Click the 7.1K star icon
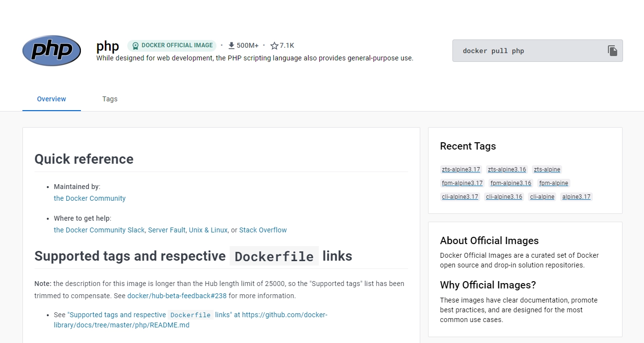Viewport: 644px width, 343px height. tap(274, 46)
